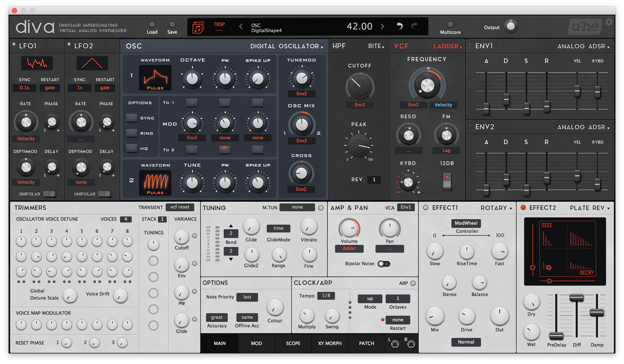The height and width of the screenshot is (364, 624).
Task: Click the Plate Reverb size/decay display
Action: click(565, 251)
